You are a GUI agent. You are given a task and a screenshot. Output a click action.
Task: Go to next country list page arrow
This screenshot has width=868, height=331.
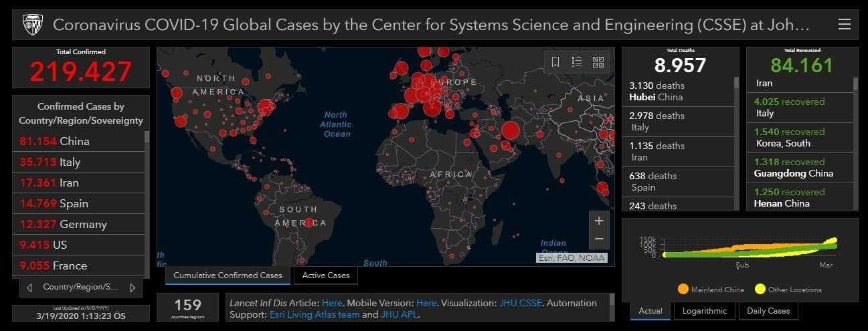(132, 288)
